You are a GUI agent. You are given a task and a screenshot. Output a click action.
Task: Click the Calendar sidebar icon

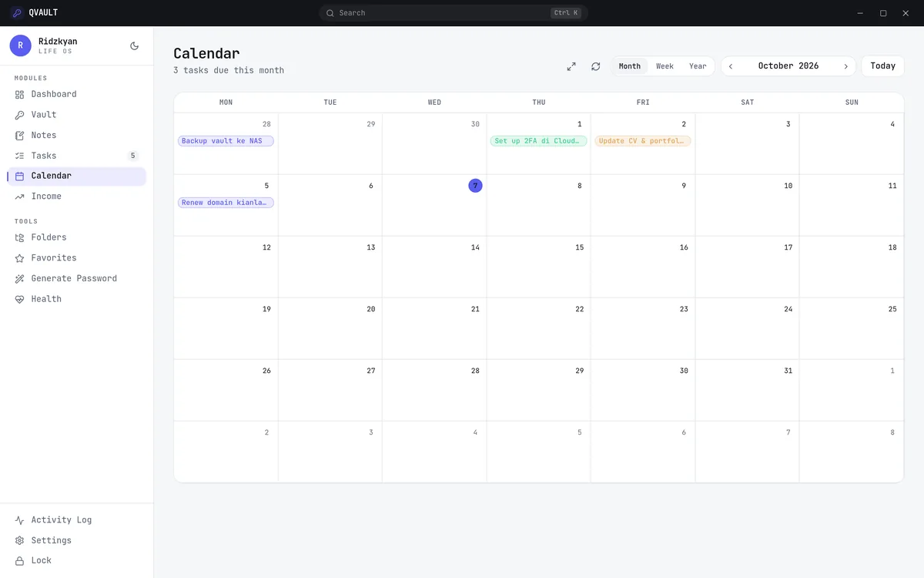[19, 176]
